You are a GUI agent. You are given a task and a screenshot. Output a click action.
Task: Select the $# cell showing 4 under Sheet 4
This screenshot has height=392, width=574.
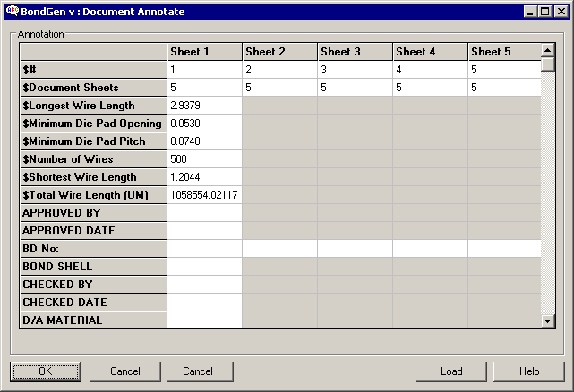coord(430,70)
